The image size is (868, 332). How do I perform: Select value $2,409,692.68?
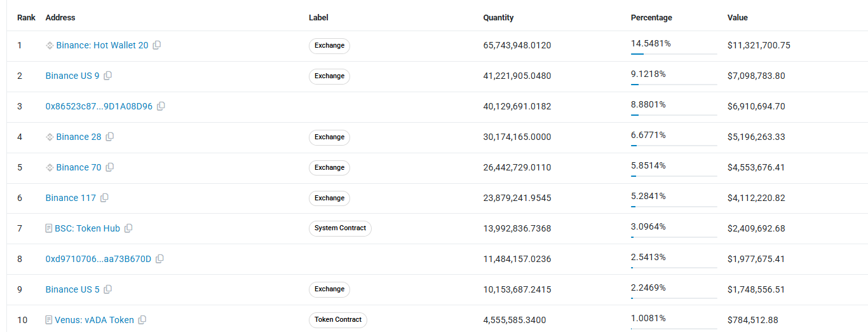(756, 228)
